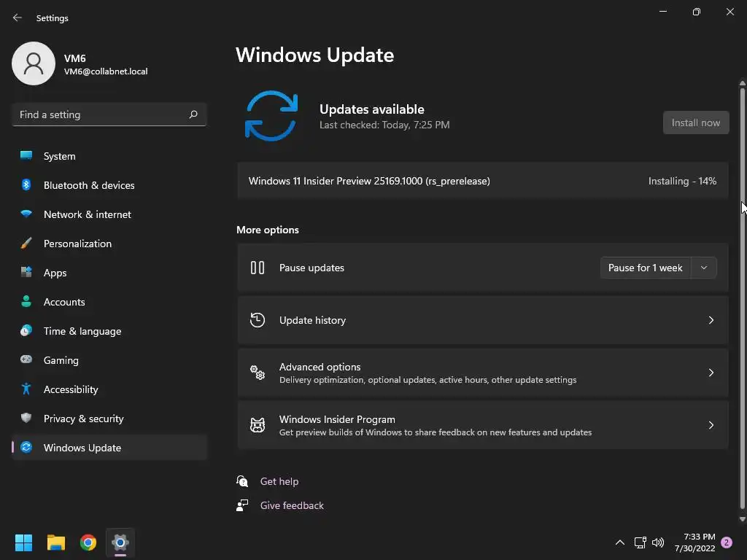Click the Network wifi icon

[26, 214]
